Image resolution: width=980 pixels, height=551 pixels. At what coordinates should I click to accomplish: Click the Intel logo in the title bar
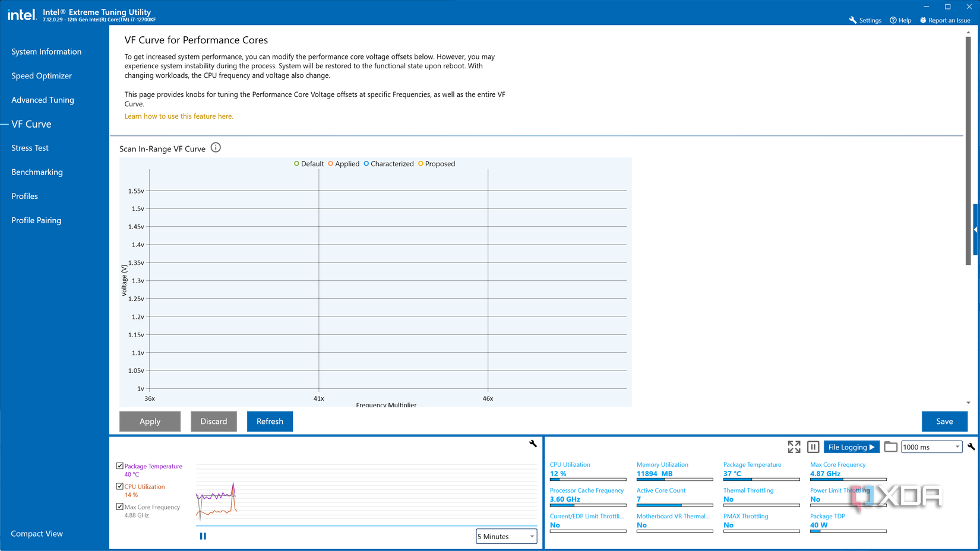(21, 14)
